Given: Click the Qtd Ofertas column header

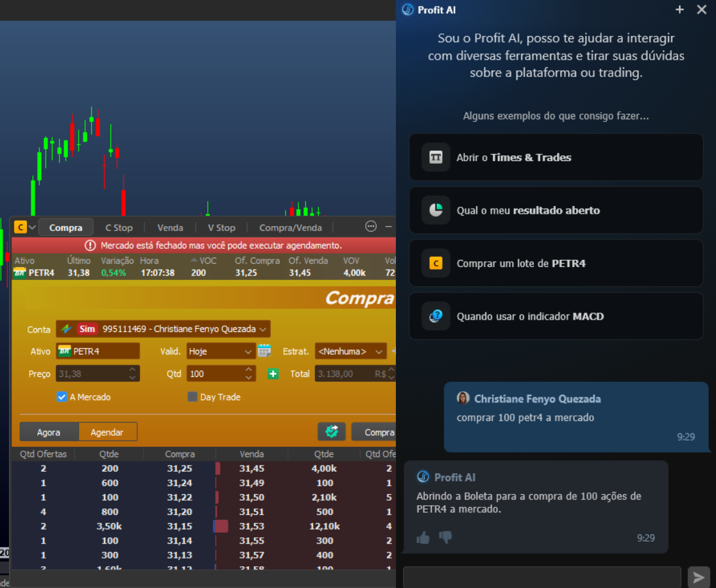Looking at the screenshot, I should tap(44, 454).
